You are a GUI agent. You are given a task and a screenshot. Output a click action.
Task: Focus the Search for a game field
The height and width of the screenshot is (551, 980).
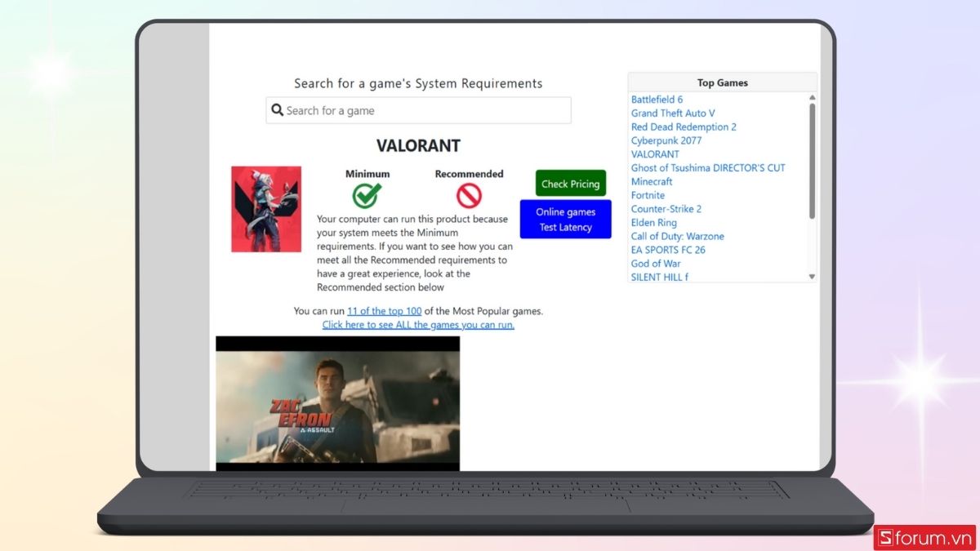[x=418, y=110]
